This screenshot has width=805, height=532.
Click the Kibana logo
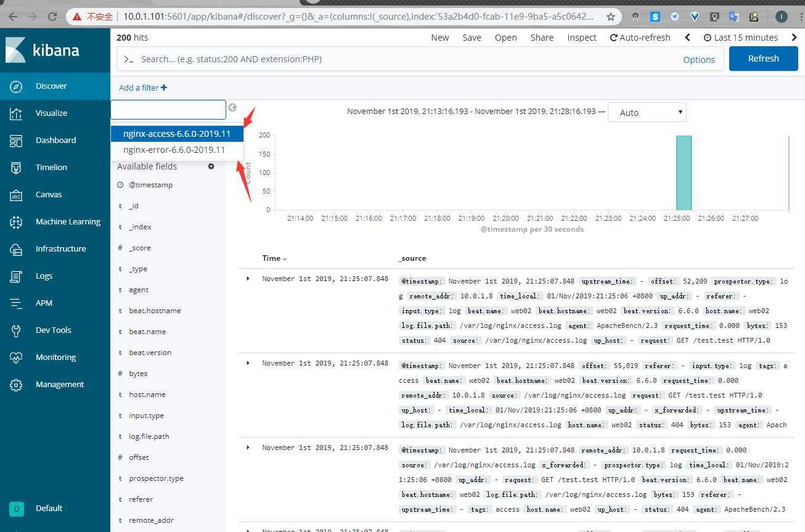pyautogui.click(x=43, y=50)
